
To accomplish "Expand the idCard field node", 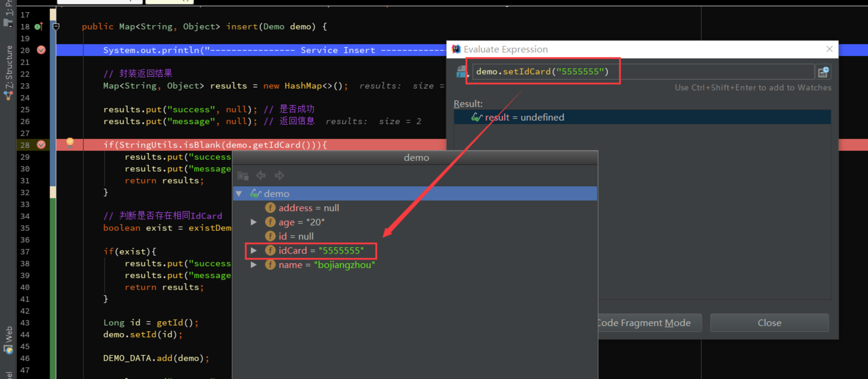I will point(254,250).
